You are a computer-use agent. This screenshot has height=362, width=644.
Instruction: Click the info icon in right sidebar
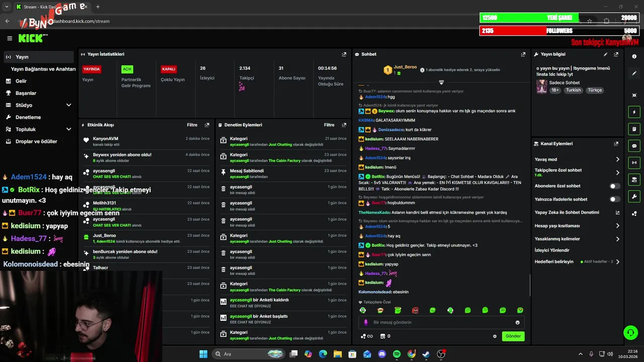tap(634, 56)
